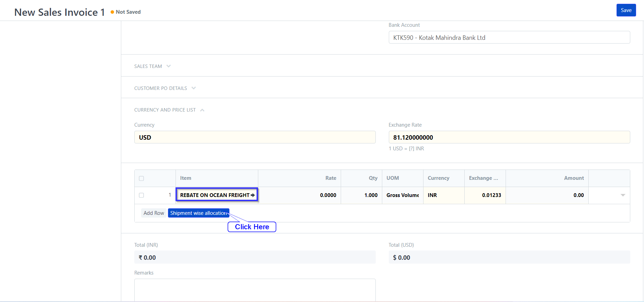Click the Amount column header
644x302 pixels.
click(547, 178)
